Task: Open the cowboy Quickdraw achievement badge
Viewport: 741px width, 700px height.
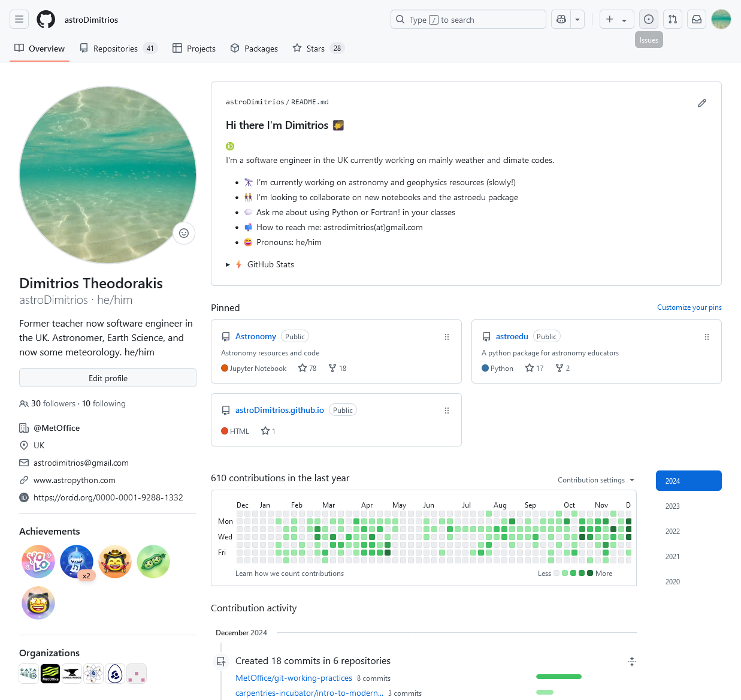Action: tap(115, 562)
